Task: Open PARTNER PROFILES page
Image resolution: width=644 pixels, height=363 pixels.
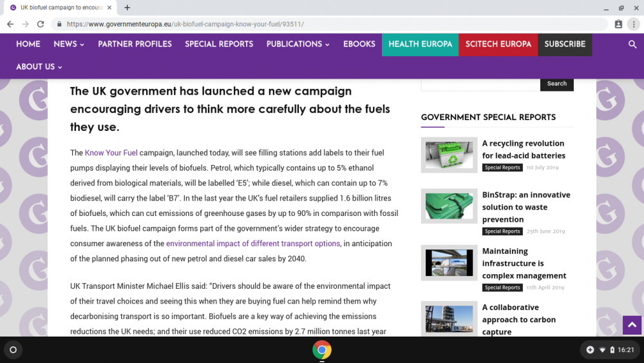Action: coord(135,44)
